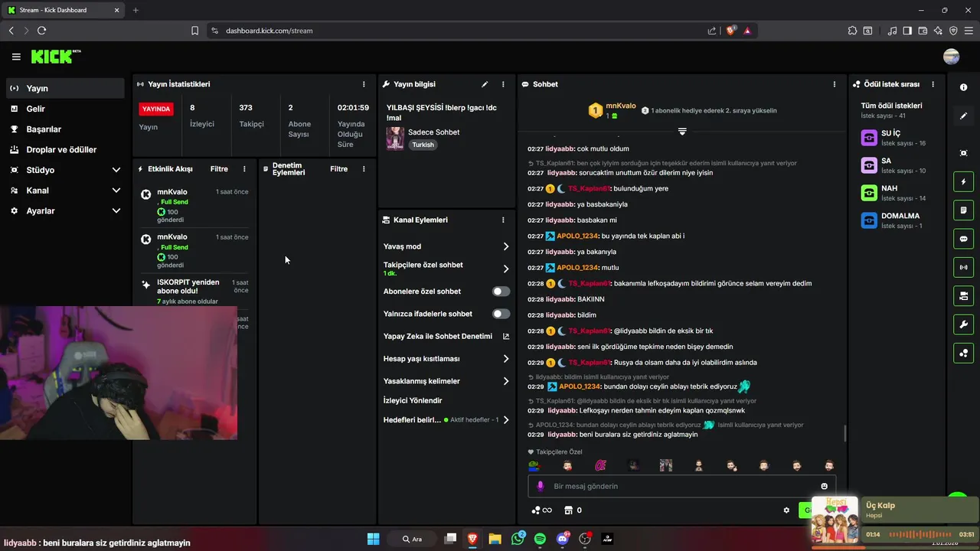Click the broadcast signal icon in right toolbar
Screen dimensions: 980x551
click(963, 267)
